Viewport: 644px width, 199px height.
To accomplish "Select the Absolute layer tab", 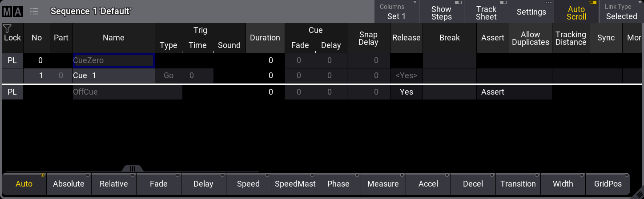I will [68, 184].
